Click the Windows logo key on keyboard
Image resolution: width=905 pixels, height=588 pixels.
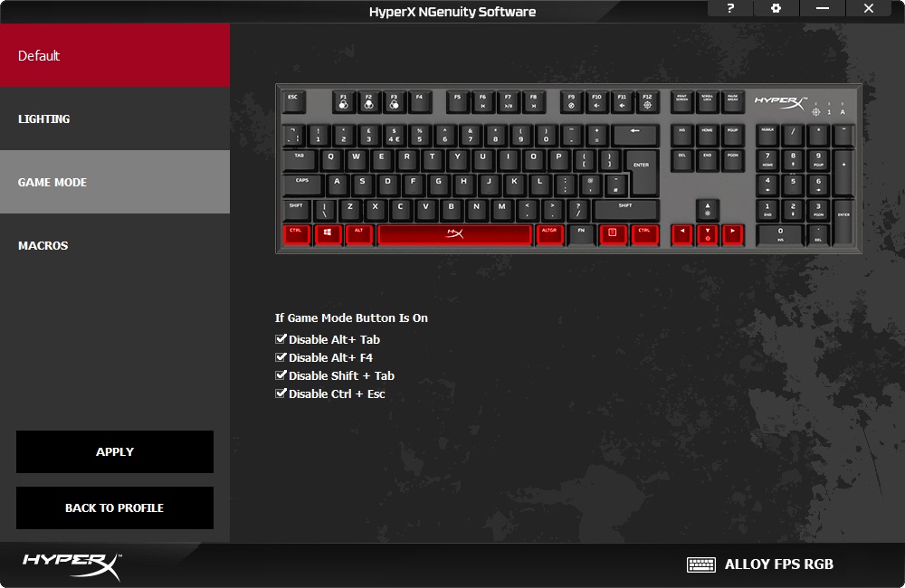[329, 234]
